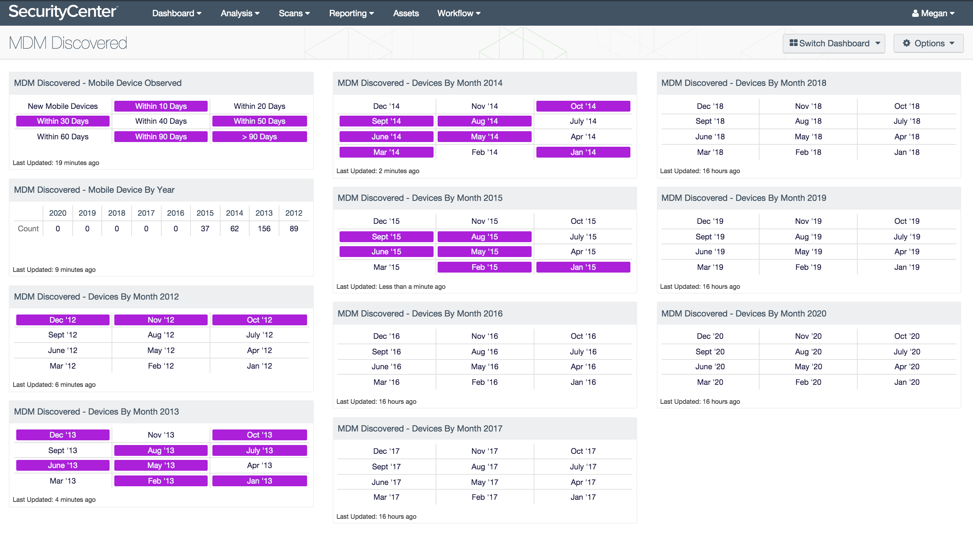973x560 pixels.
Task: Click the 2015 count value 37
Action: coord(205,229)
